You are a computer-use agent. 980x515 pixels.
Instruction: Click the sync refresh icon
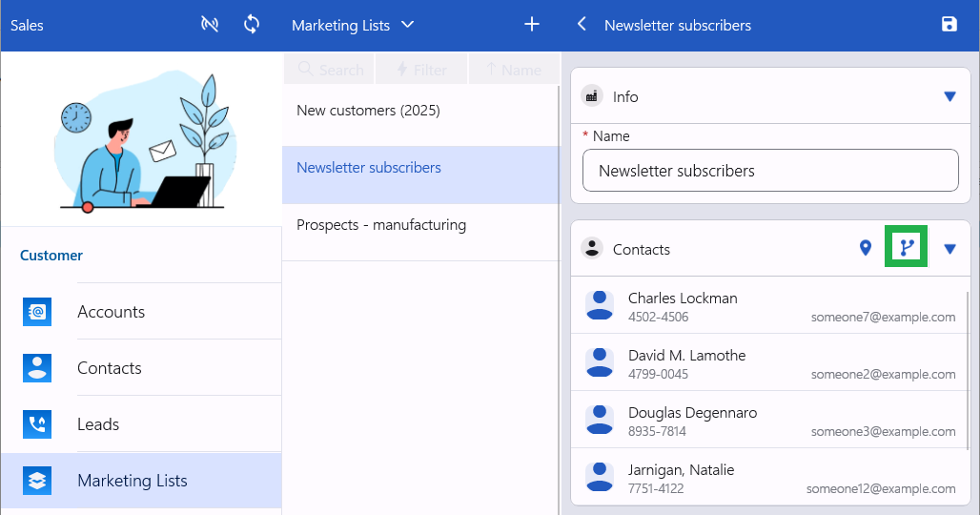(x=252, y=25)
